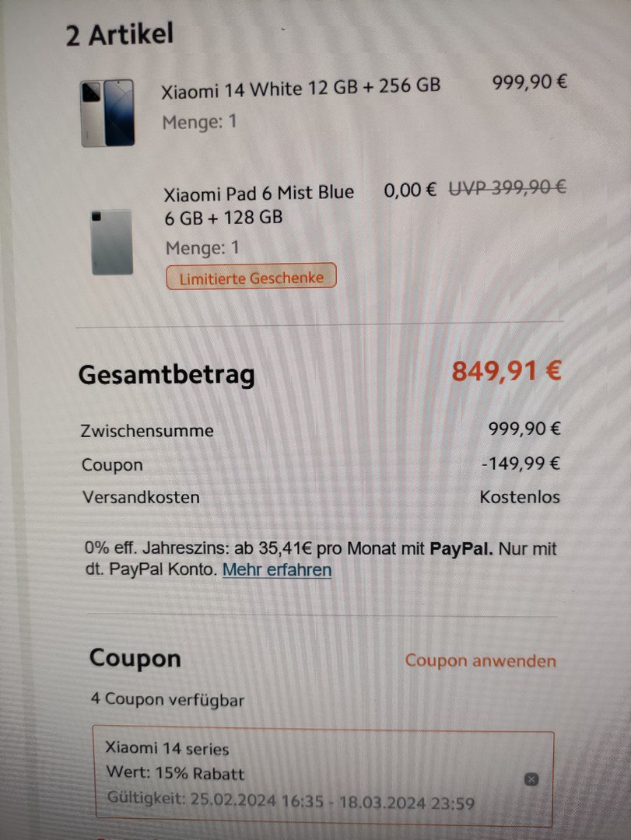
Task: Click the Limitierte Geschenke badge
Action: coord(251,278)
